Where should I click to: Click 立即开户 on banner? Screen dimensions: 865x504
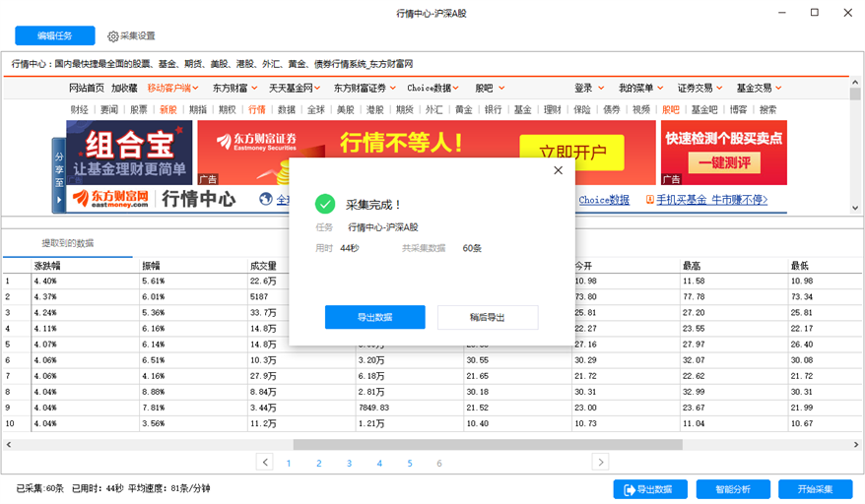(x=572, y=153)
